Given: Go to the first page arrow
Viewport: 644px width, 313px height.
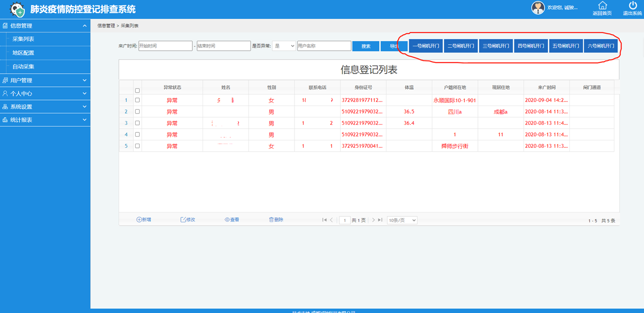Looking at the screenshot, I should [324, 220].
